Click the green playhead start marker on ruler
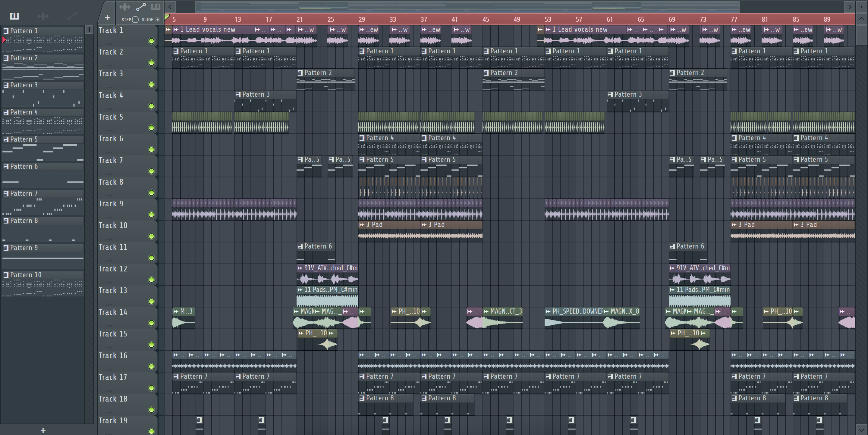Image resolution: width=868 pixels, height=435 pixels. (x=166, y=17)
